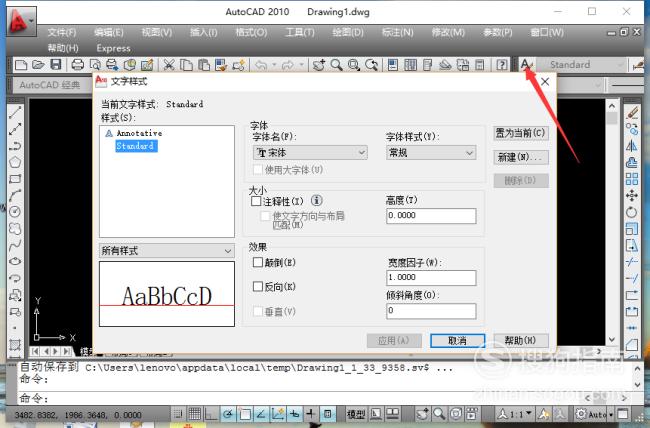Click the vertical scrollbar down arrow
Screen dimensions: 650x428
[x=612, y=340]
